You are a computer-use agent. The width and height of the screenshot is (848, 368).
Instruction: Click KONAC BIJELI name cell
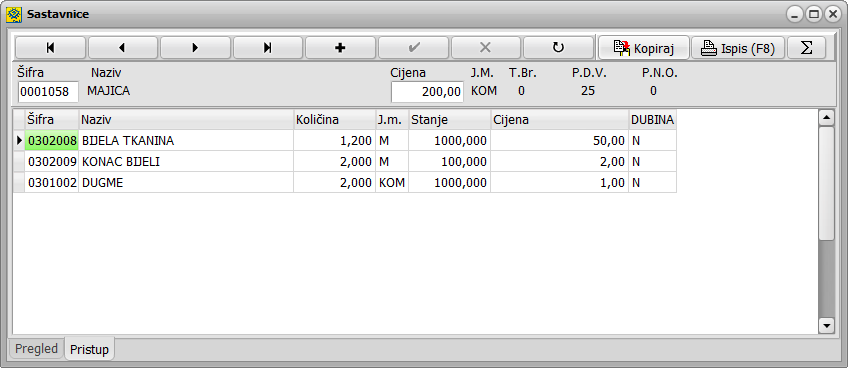[186, 161]
